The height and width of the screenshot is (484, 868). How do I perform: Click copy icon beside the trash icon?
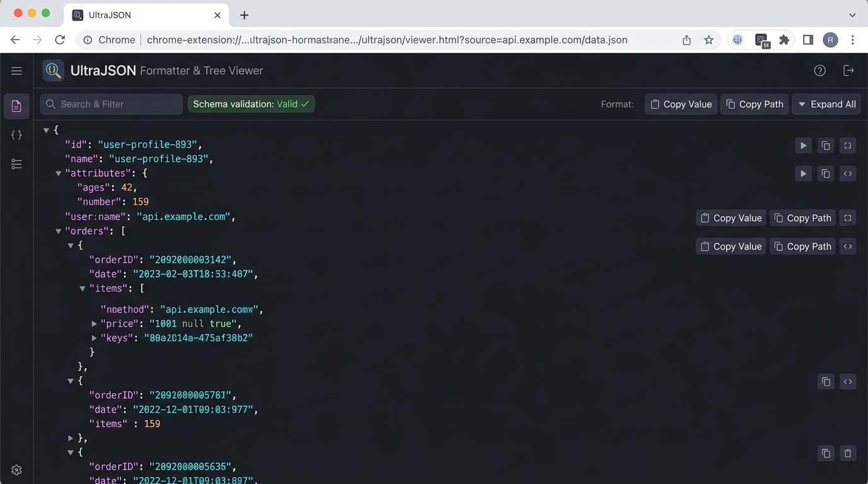coord(826,453)
